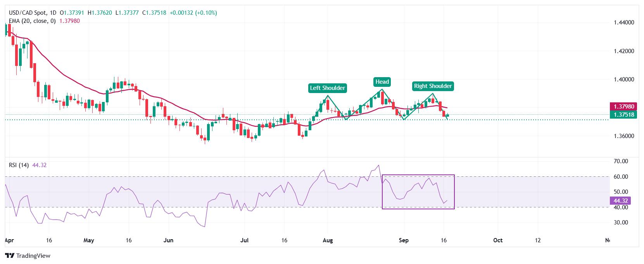Screen dimensions: 644x264
Task: Click the Oct label on time axis
Action: 498,240
